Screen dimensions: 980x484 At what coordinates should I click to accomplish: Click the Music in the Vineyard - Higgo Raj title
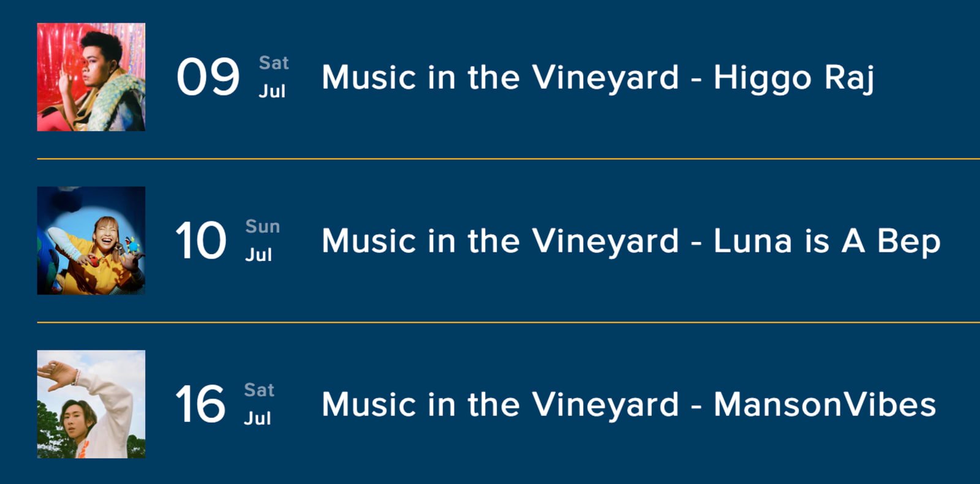tap(598, 78)
